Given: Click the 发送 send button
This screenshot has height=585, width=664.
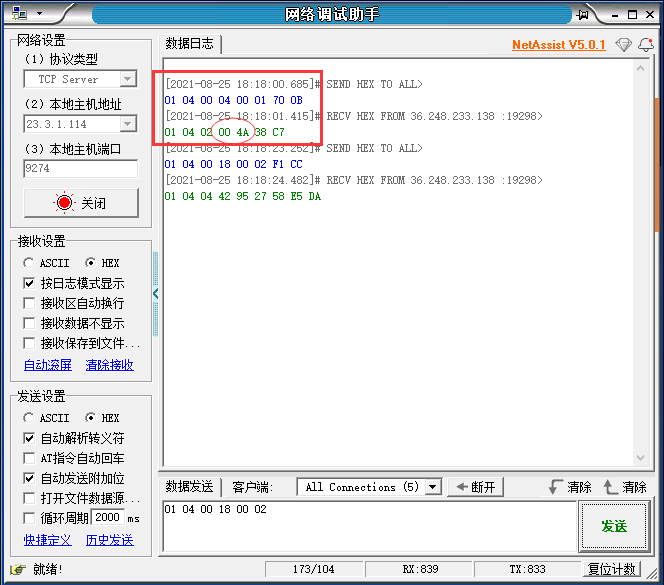Looking at the screenshot, I should (614, 526).
